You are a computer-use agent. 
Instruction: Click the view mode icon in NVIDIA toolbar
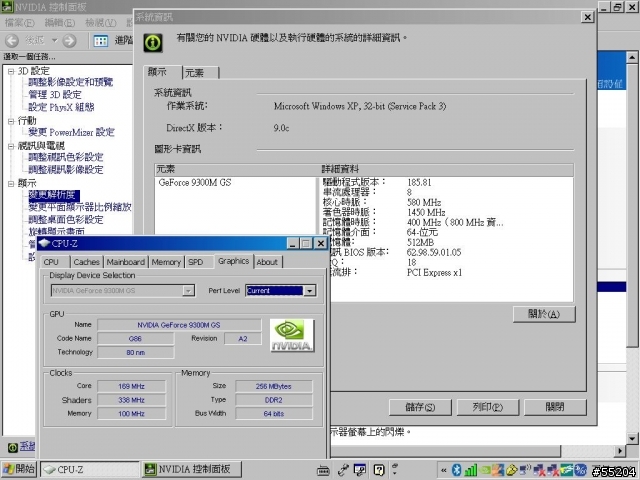(x=100, y=40)
